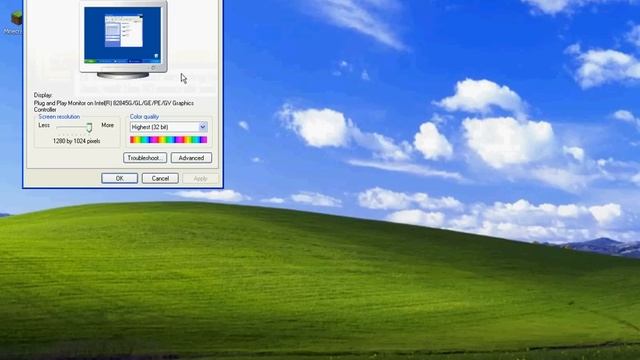This screenshot has width=640, height=360.
Task: Click the 'Plug and Play Monitor' display text
Action: coord(114,107)
